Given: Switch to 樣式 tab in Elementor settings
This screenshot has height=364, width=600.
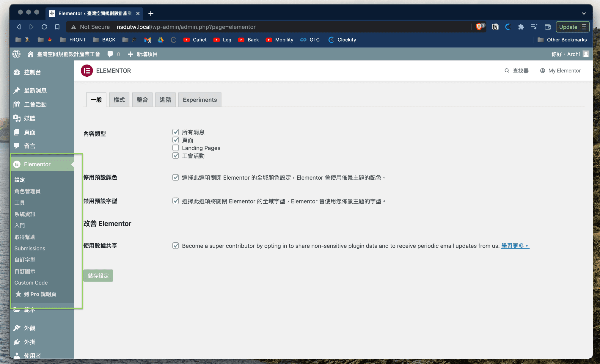Looking at the screenshot, I should pos(119,99).
